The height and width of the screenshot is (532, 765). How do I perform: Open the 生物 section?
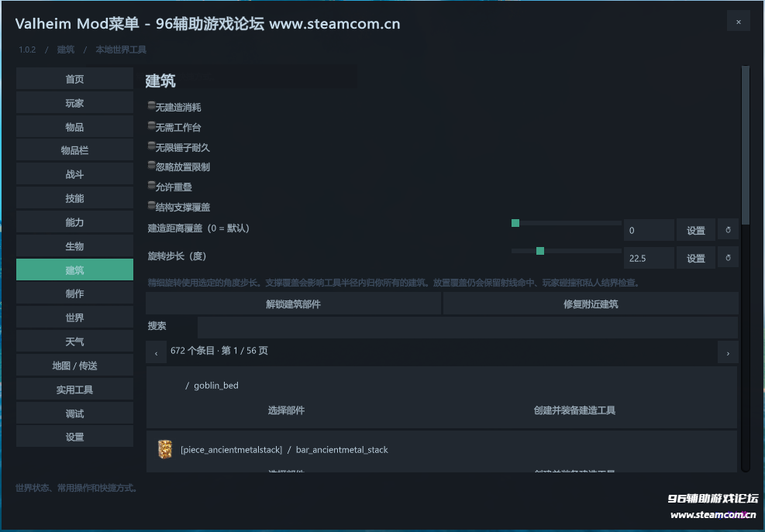point(74,245)
